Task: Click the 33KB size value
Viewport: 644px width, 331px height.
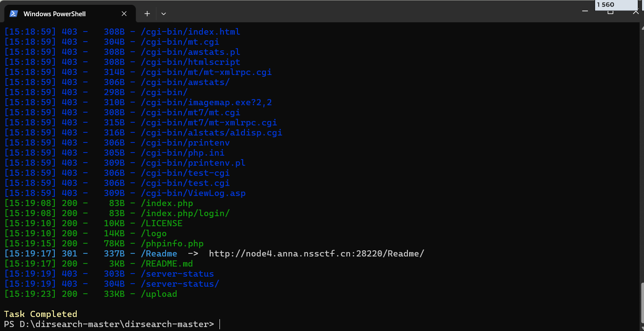Action: [114, 294]
